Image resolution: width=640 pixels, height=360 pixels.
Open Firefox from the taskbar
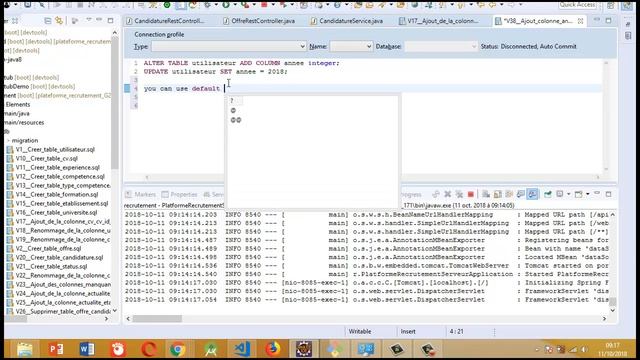pyautogui.click(x=273, y=349)
